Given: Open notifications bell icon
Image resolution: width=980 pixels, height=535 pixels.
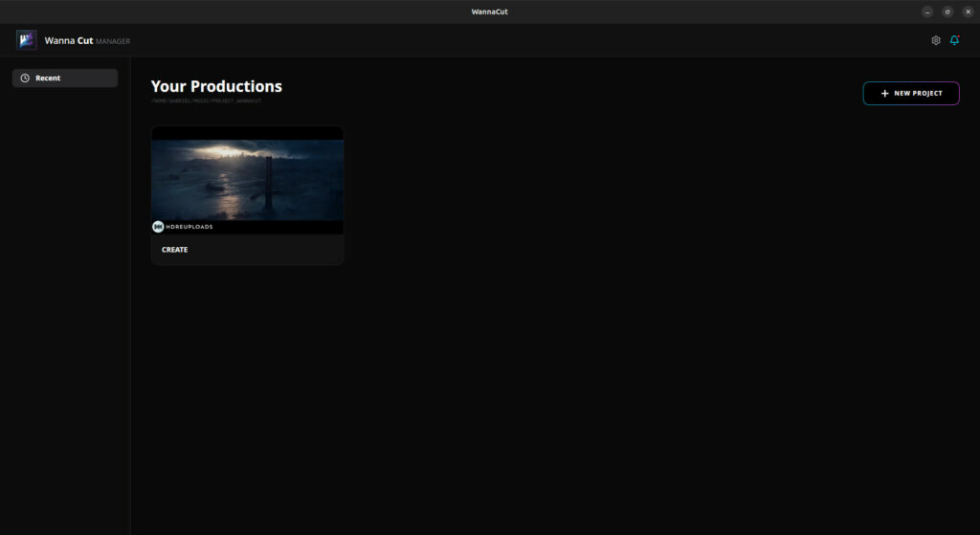Looking at the screenshot, I should tap(954, 40).
